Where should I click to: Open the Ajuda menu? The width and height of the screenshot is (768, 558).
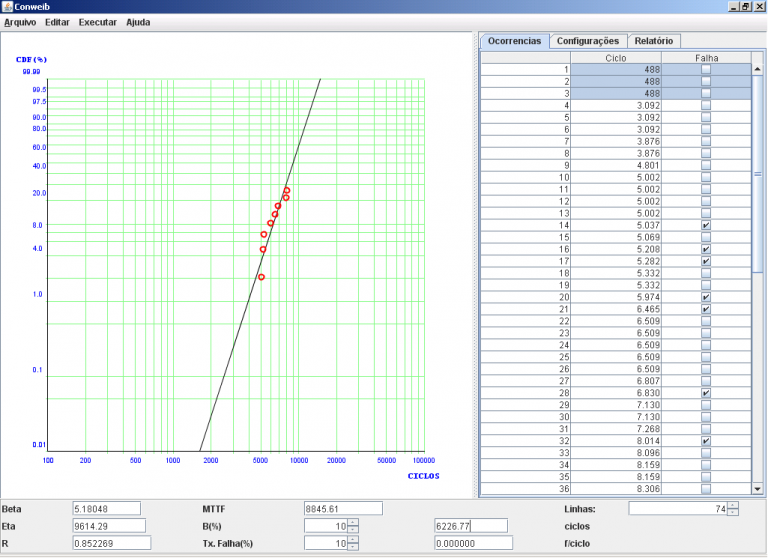(138, 21)
